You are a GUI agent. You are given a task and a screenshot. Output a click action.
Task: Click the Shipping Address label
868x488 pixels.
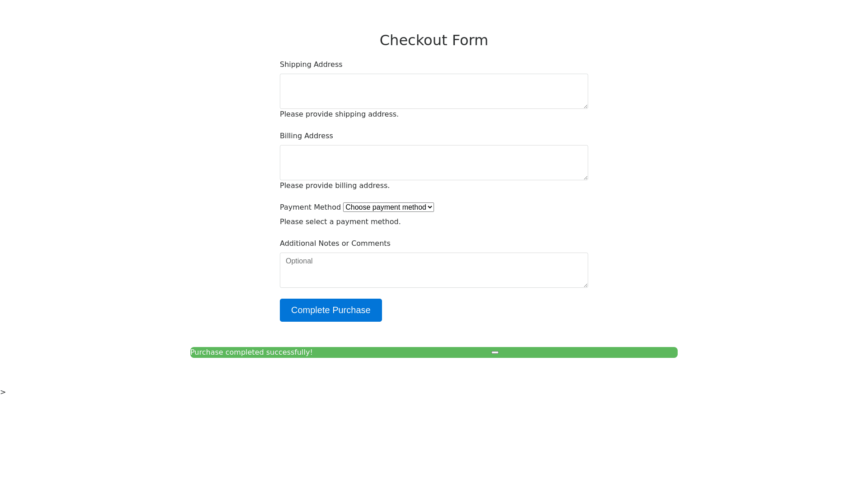[311, 65]
